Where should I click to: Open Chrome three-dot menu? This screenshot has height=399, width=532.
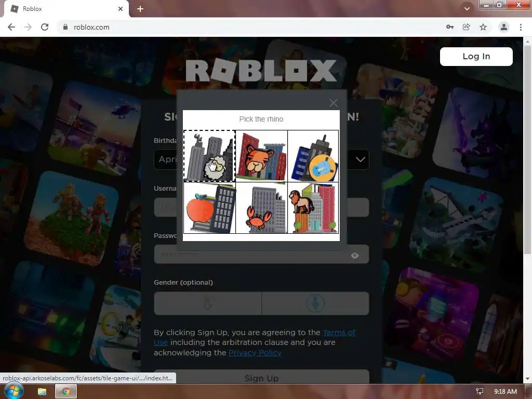tap(521, 27)
